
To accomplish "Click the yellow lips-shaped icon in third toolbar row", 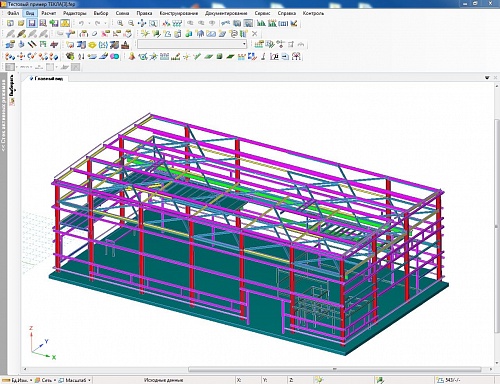I will (x=92, y=45).
